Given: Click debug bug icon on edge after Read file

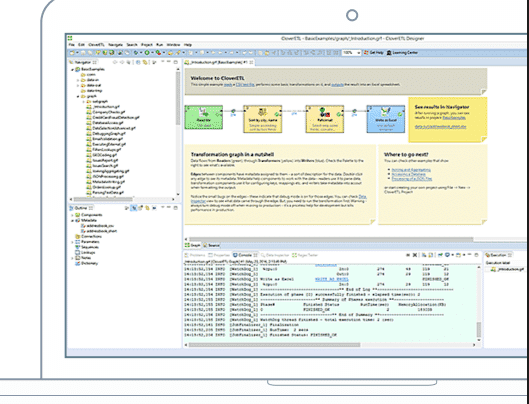Looking at the screenshot, I should click(233, 111).
